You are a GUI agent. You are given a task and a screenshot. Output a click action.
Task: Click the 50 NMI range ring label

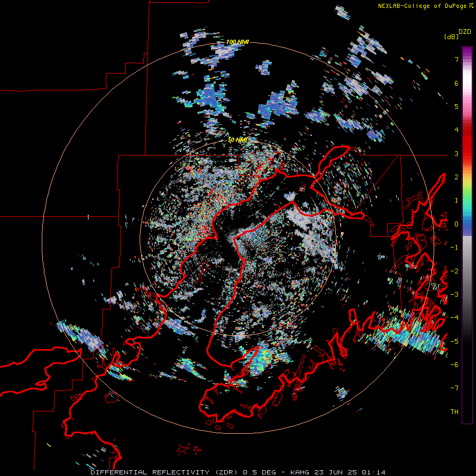pos(237,140)
